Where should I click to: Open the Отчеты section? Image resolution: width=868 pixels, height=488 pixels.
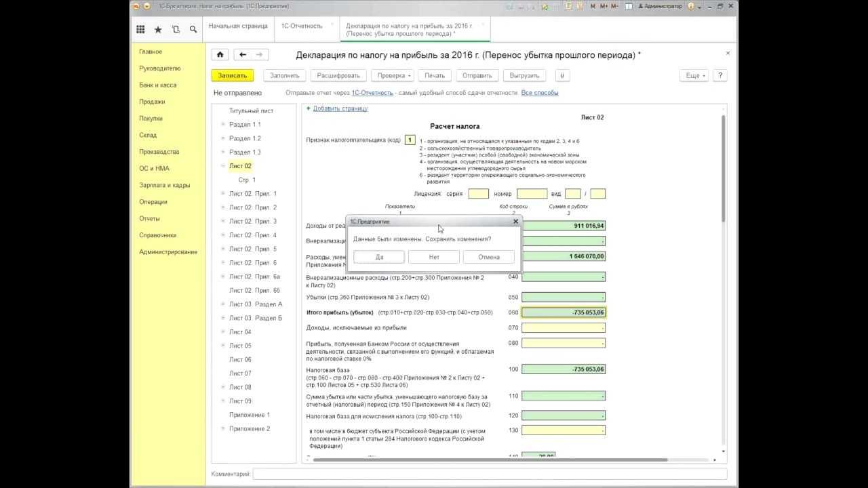(x=150, y=218)
